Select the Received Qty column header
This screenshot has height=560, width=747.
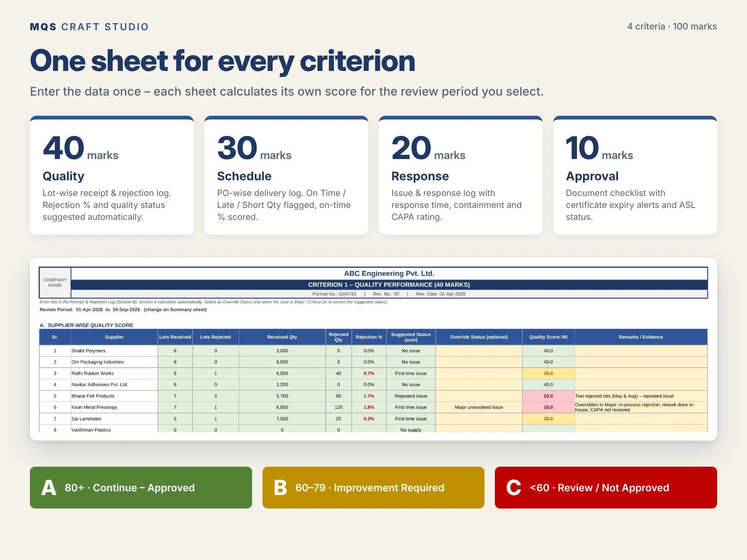(282, 337)
